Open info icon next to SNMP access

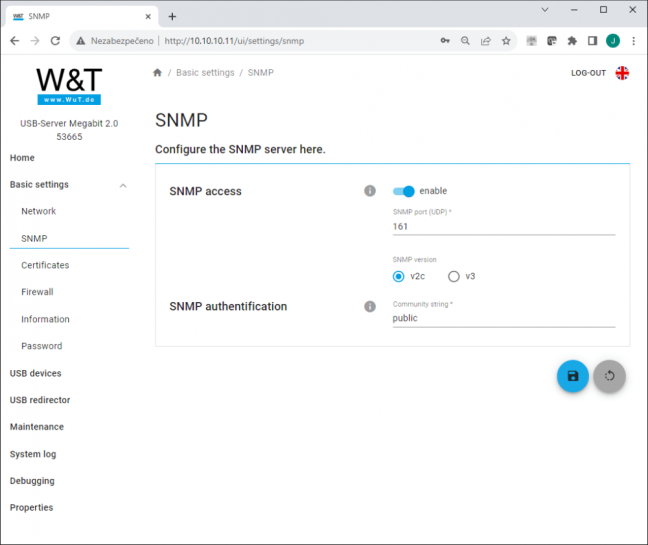pos(370,191)
